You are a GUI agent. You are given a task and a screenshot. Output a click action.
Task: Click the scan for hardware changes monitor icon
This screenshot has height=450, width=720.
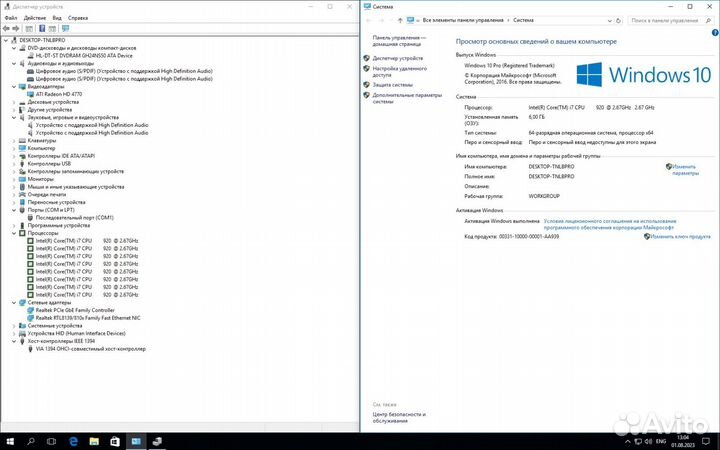click(65, 28)
